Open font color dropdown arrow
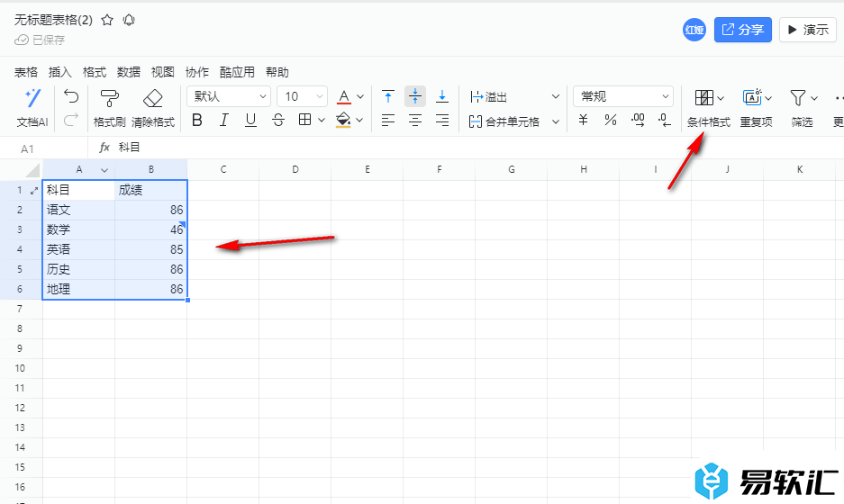The image size is (844, 504). 360,97
